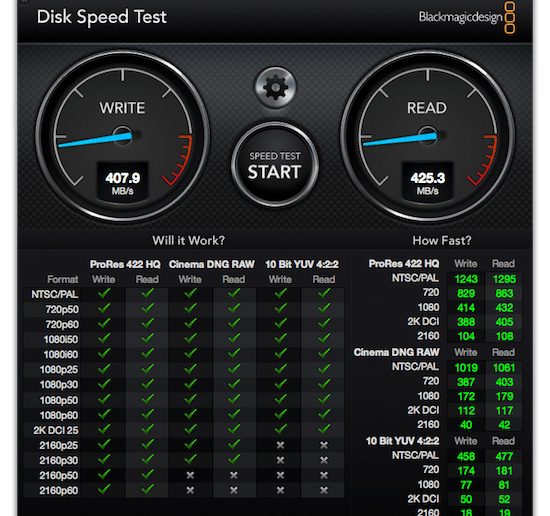The width and height of the screenshot is (550, 516).
Task: Select the 1080p30 format row label
Action: coord(59,385)
